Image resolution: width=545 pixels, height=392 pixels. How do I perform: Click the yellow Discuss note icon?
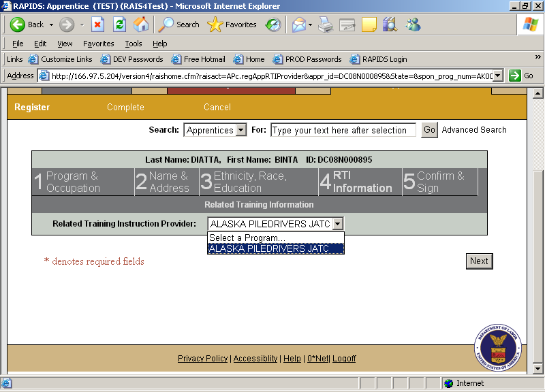[x=369, y=25]
